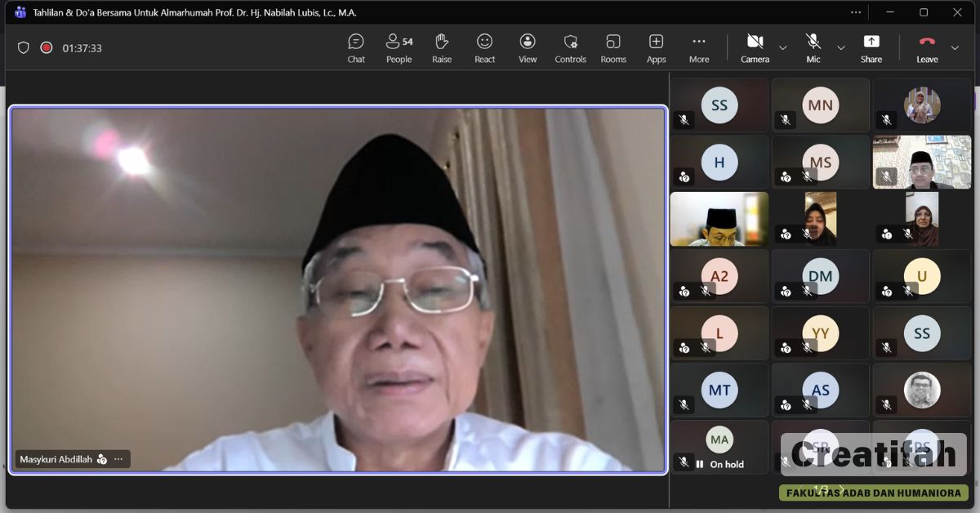980x513 pixels.
Task: Open breakout Rooms
Action: click(x=613, y=48)
